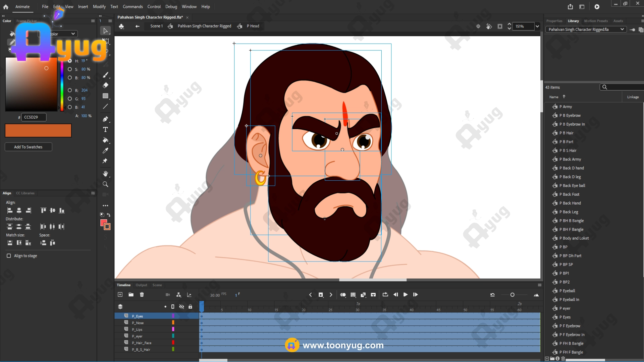644x362 pixels.
Task: Select the Free Transform tool
Action: click(x=106, y=42)
